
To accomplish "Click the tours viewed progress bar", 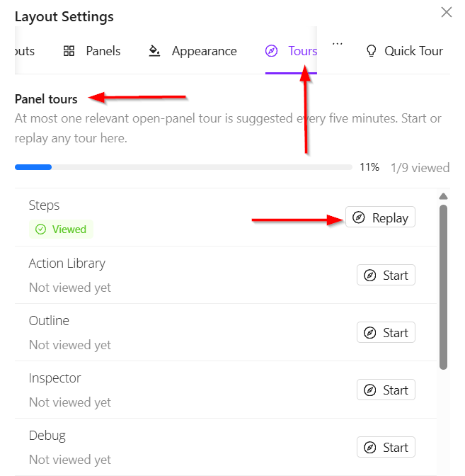I will click(x=183, y=167).
